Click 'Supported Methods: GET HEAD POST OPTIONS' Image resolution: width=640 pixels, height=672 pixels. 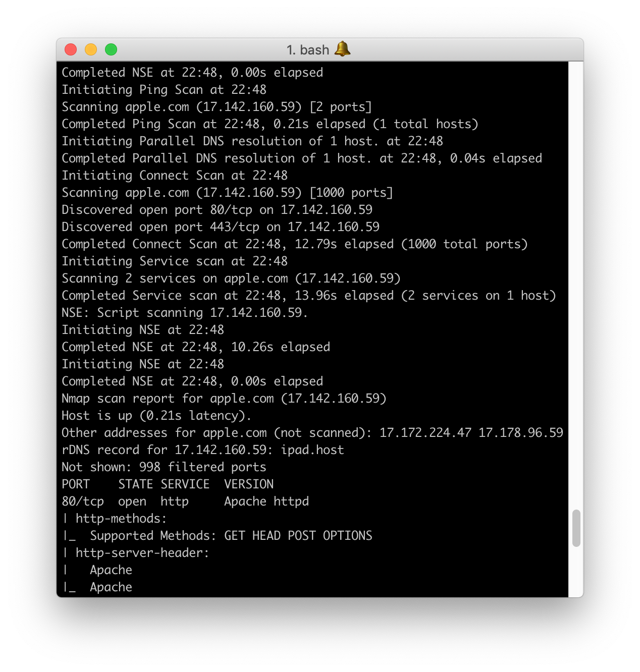pos(231,536)
